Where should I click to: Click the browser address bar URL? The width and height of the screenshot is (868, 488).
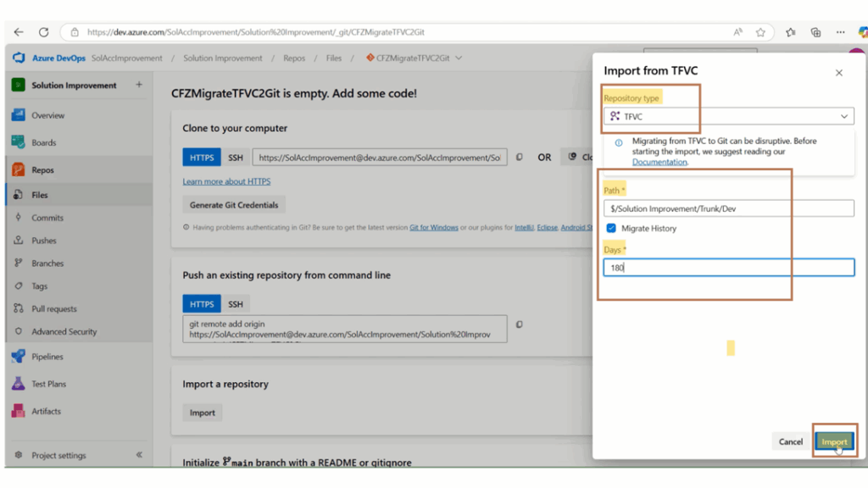256,32
